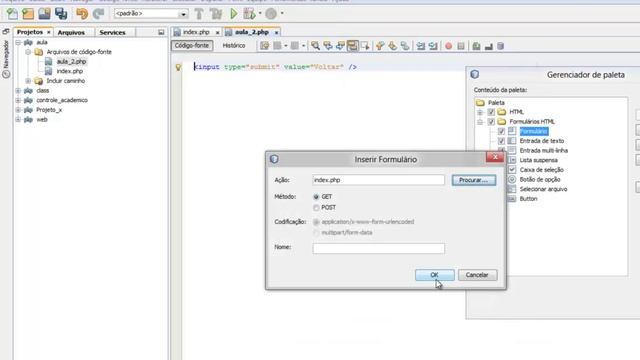Image resolution: width=640 pixels, height=360 pixels.
Task: Uncheck the Formulário item checkbox
Action: [x=501, y=131]
